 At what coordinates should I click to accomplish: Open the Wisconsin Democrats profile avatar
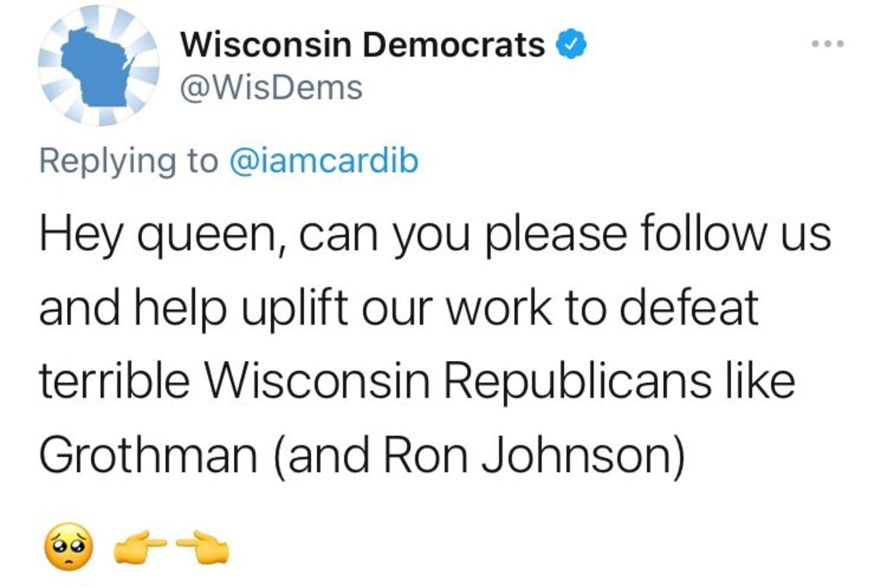pyautogui.click(x=97, y=66)
